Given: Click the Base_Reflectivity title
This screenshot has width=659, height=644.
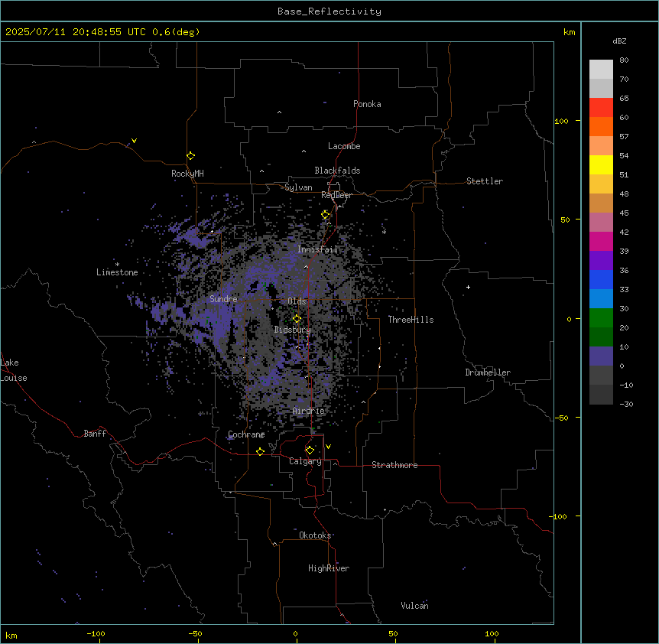Looking at the screenshot, I should point(329,11).
